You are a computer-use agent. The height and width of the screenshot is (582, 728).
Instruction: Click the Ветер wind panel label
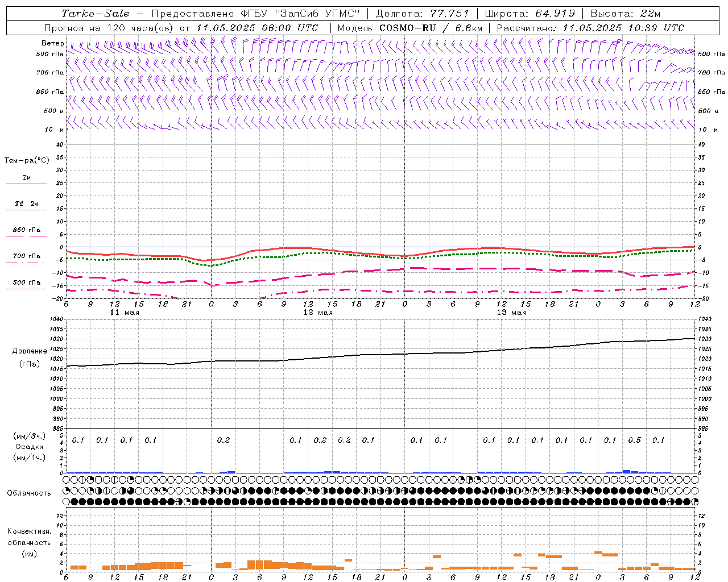(52, 43)
